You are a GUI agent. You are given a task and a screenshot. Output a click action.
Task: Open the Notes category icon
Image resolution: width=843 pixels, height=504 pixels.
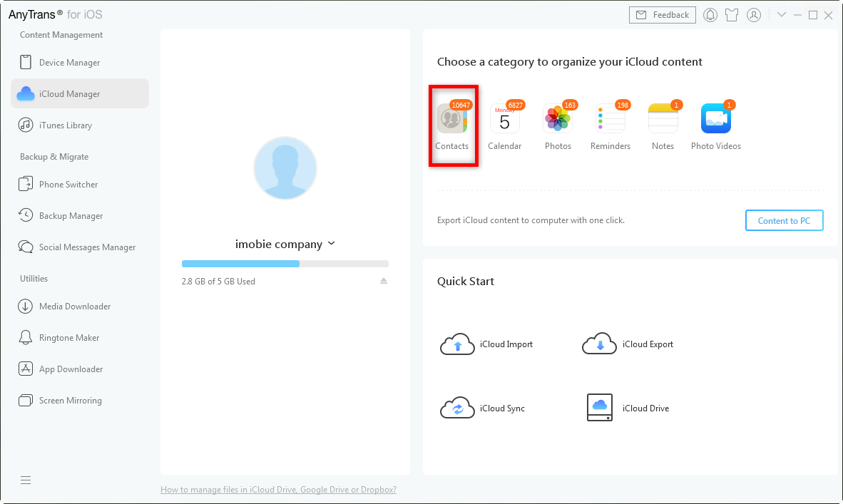663,118
